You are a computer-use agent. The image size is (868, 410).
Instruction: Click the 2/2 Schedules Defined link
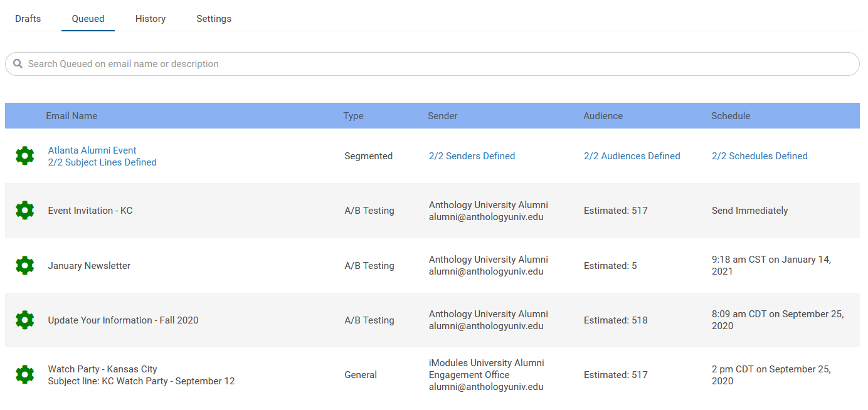[760, 156]
